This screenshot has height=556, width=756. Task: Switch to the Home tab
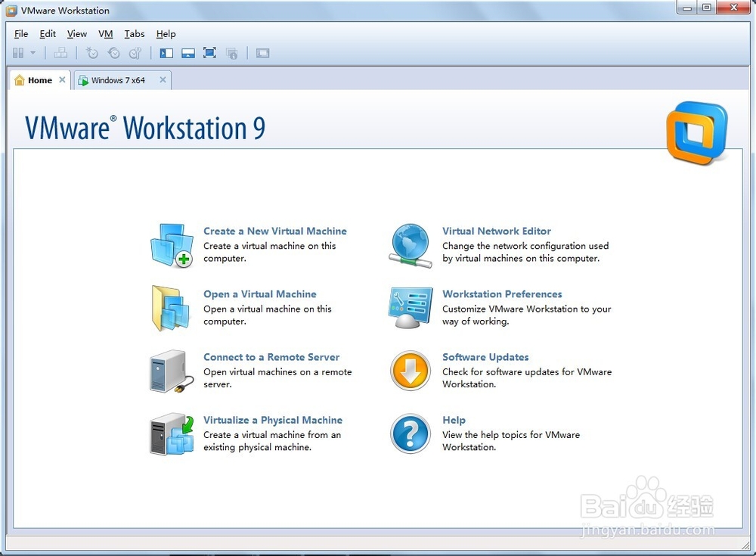pos(40,80)
